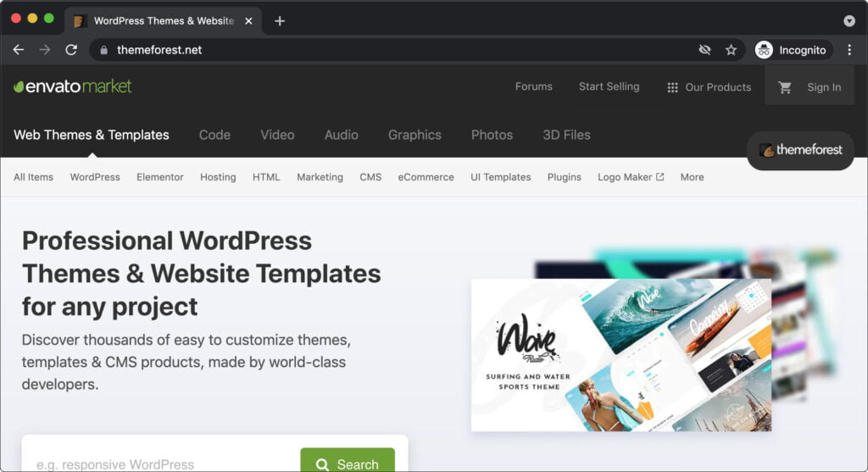Switch to the Photos category

click(x=492, y=135)
